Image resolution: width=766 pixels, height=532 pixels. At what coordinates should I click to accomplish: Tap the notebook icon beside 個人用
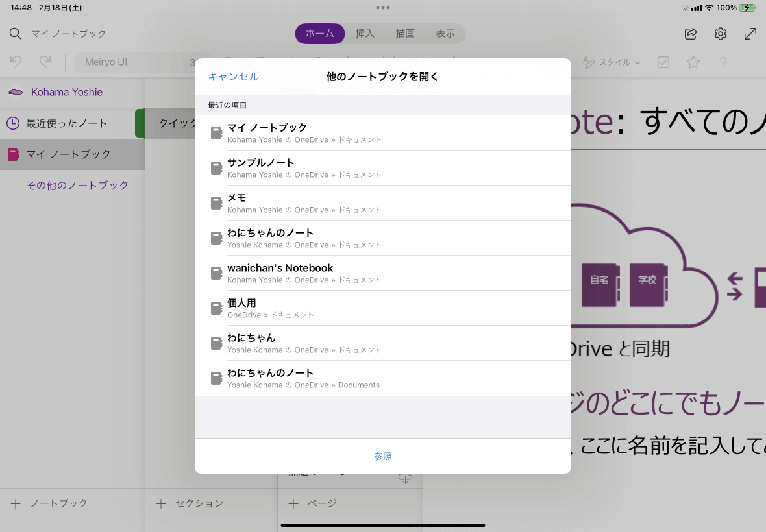click(x=216, y=308)
